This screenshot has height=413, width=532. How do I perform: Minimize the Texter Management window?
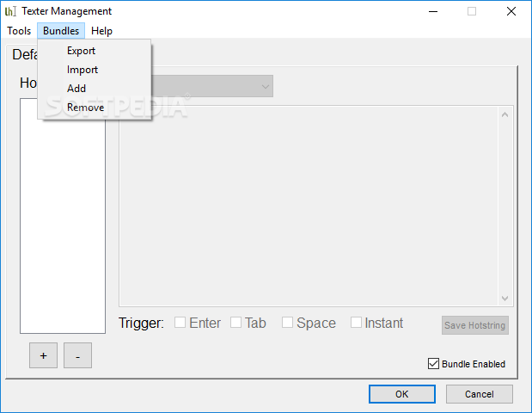click(433, 11)
